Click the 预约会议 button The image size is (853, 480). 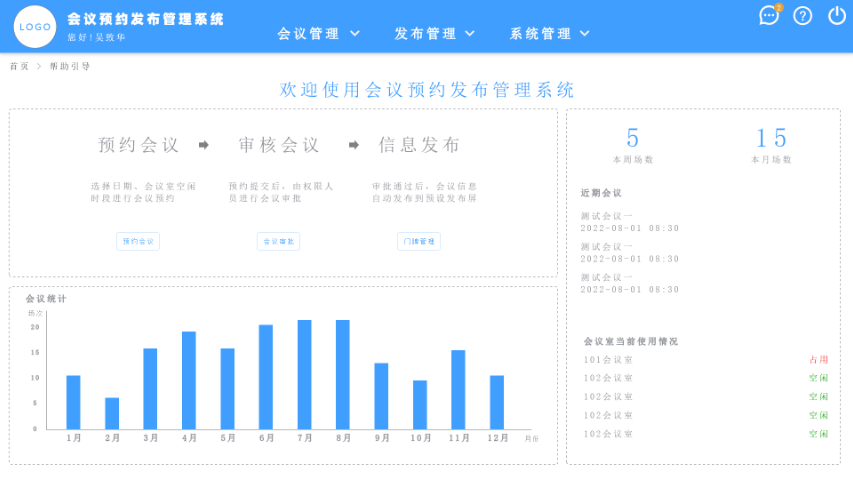138,241
